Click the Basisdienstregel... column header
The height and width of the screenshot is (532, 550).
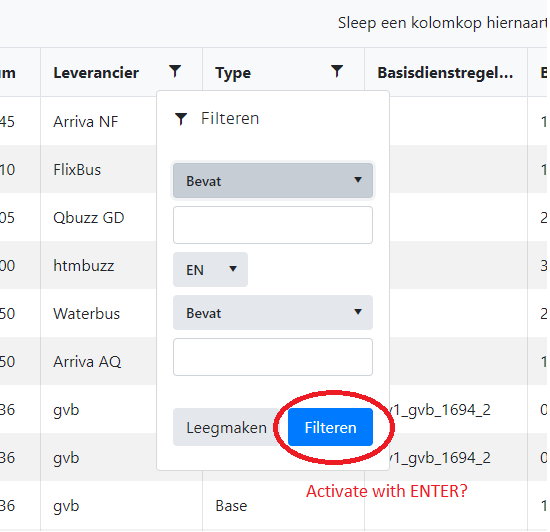[445, 73]
